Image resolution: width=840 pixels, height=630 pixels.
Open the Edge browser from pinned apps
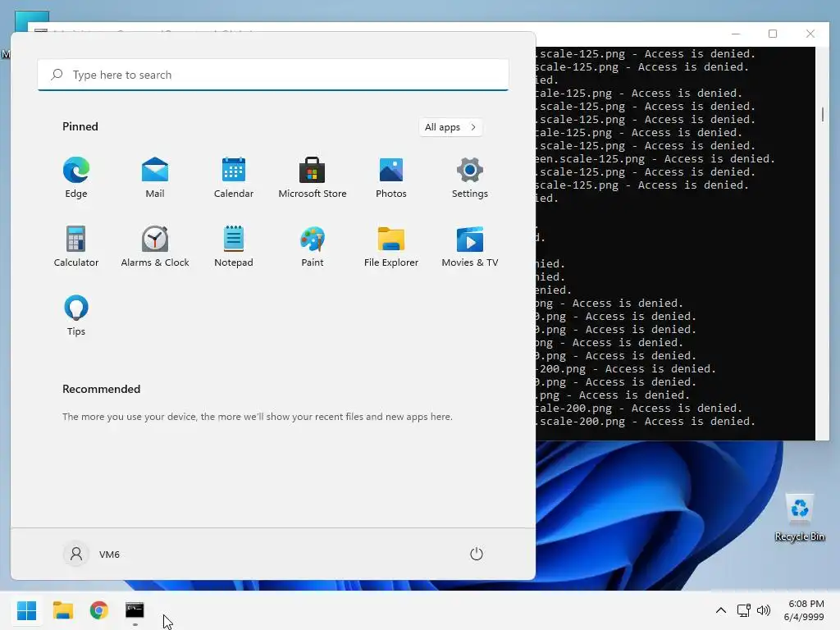pos(76,178)
